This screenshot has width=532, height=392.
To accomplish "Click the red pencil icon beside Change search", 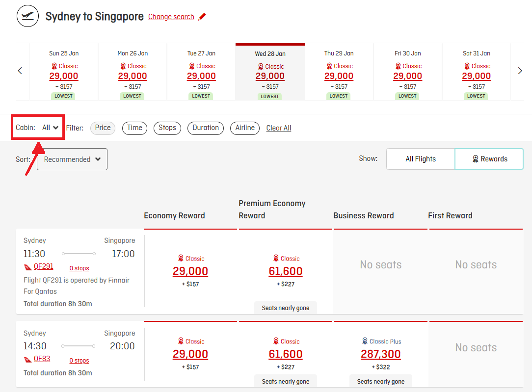I will [202, 16].
